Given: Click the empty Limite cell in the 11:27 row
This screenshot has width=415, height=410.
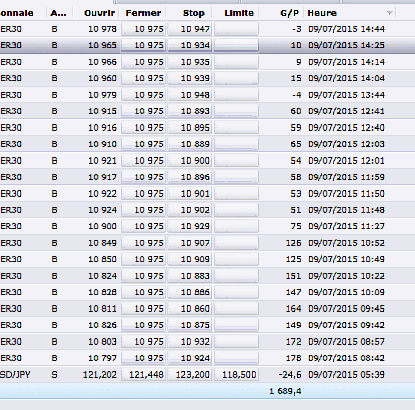Looking at the screenshot, I should (x=236, y=226).
